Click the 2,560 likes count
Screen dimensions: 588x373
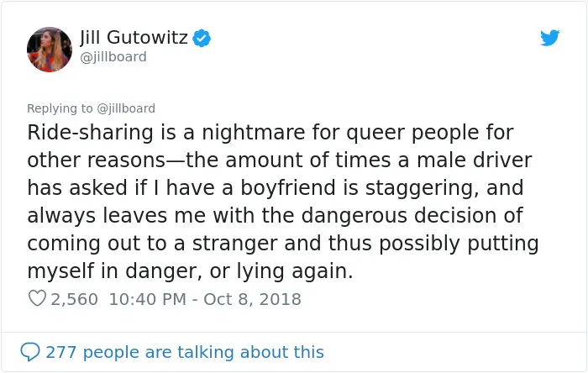[74, 299]
